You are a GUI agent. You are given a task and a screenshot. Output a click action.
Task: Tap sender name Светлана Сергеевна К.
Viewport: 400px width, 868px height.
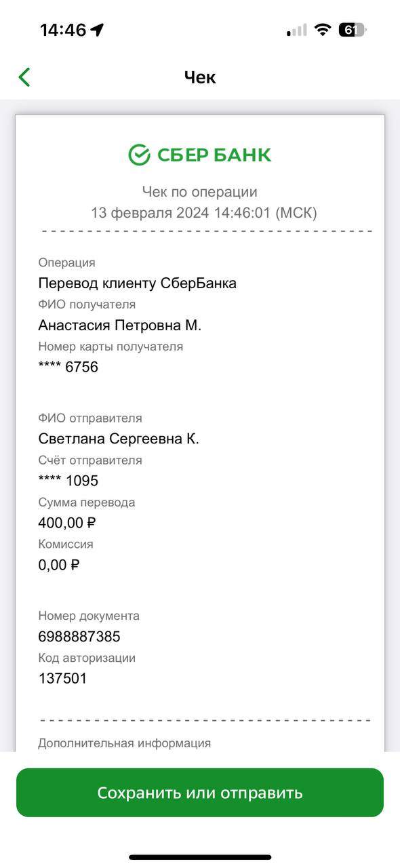pyautogui.click(x=119, y=439)
